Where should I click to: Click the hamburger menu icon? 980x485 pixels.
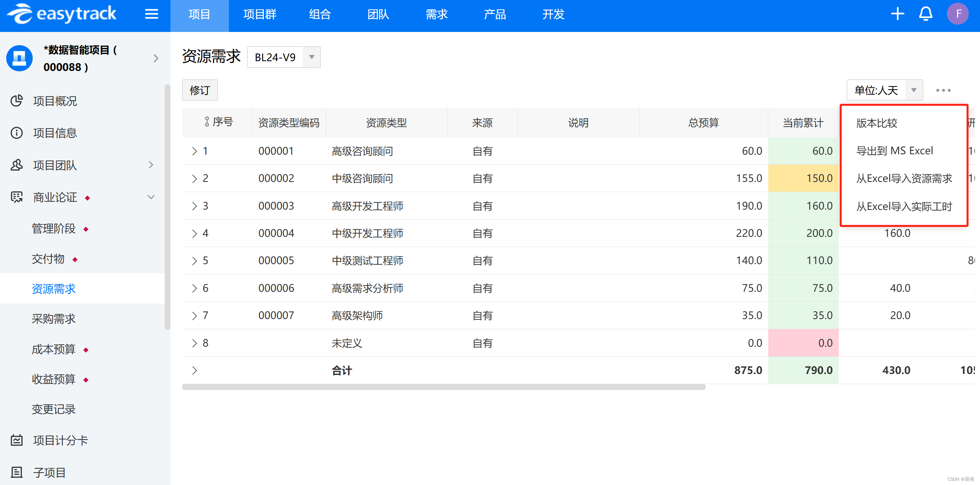click(x=151, y=14)
